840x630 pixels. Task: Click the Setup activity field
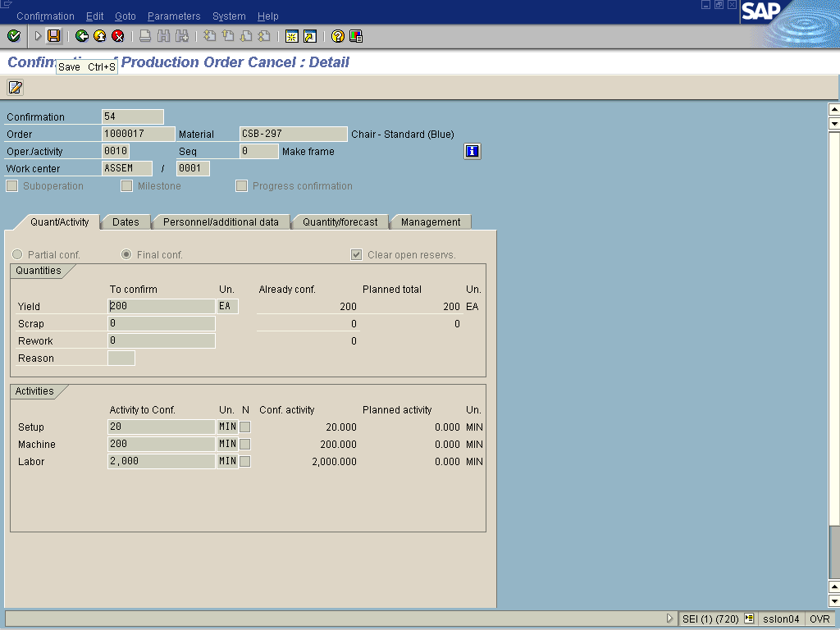coord(162,427)
